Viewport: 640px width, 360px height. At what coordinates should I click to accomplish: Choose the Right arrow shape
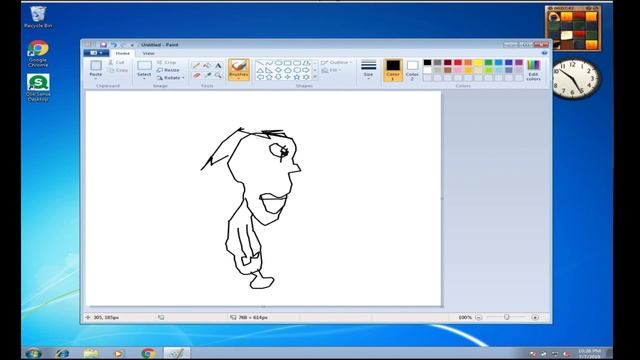tap(306, 70)
